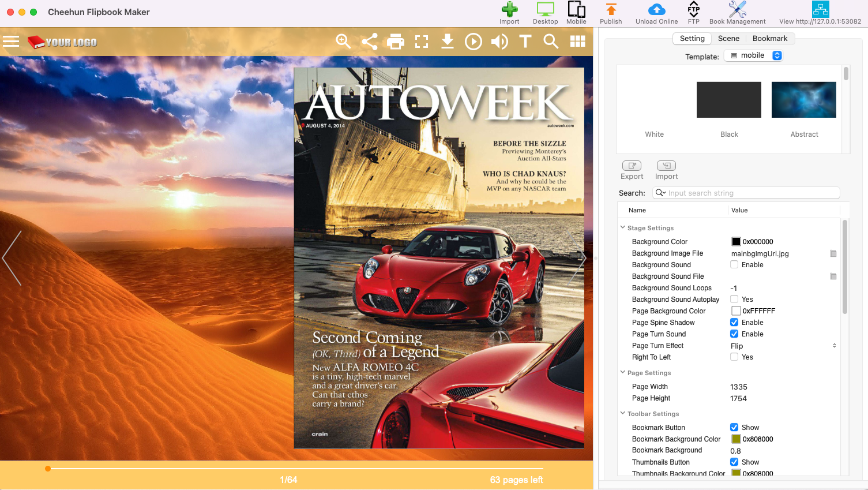The image size is (868, 490).
Task: Click the Page Width value 1335
Action: (738, 387)
